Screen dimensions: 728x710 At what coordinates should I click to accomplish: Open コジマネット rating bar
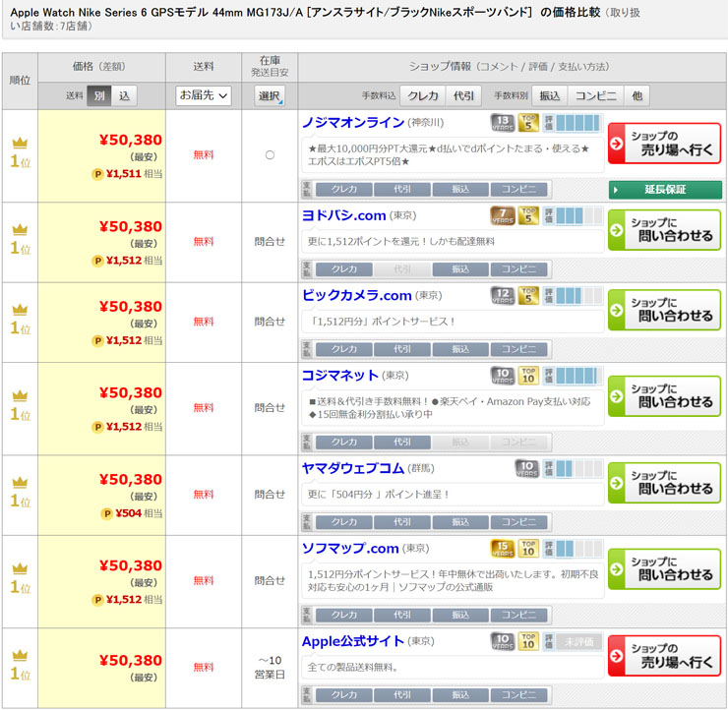pos(573,376)
